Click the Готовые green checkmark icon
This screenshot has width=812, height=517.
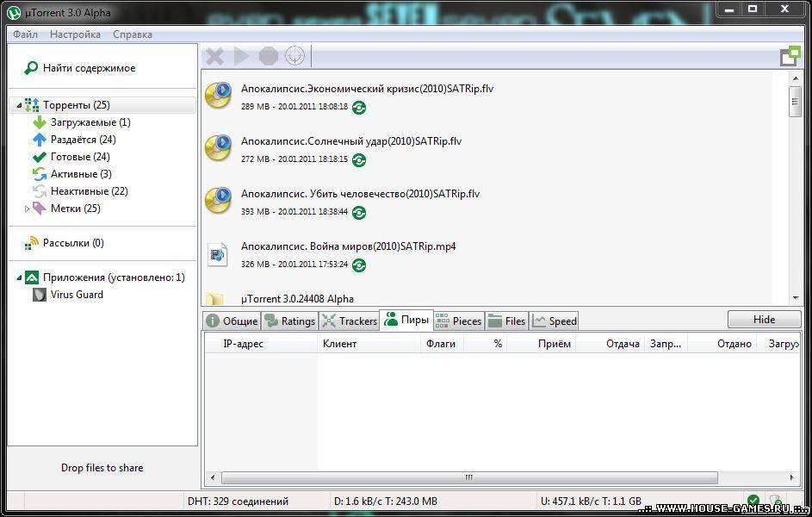coord(40,157)
